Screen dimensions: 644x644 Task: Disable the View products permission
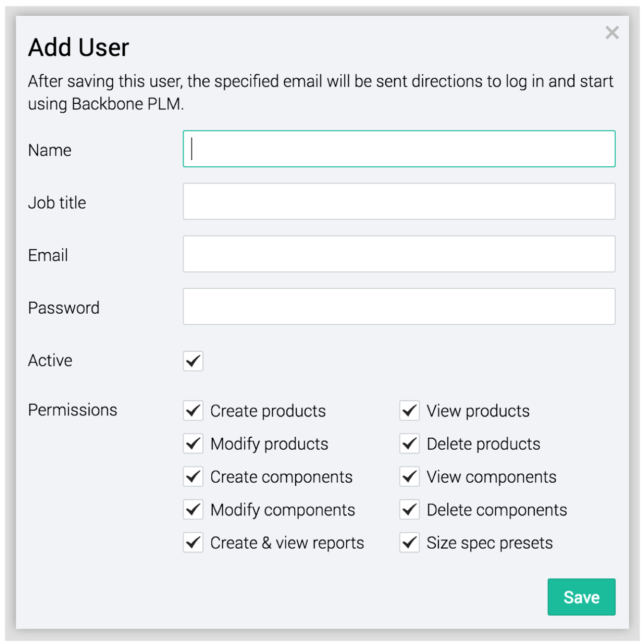pyautogui.click(x=410, y=411)
